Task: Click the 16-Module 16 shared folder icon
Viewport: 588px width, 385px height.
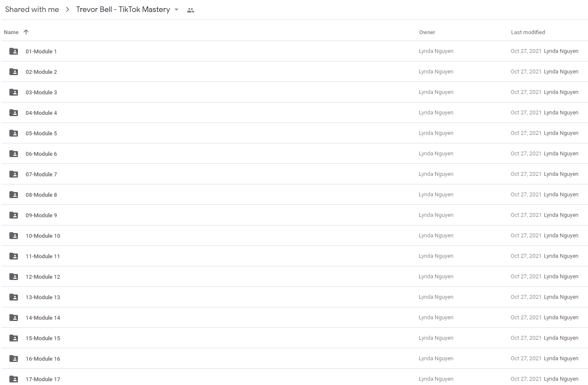Action: point(14,359)
